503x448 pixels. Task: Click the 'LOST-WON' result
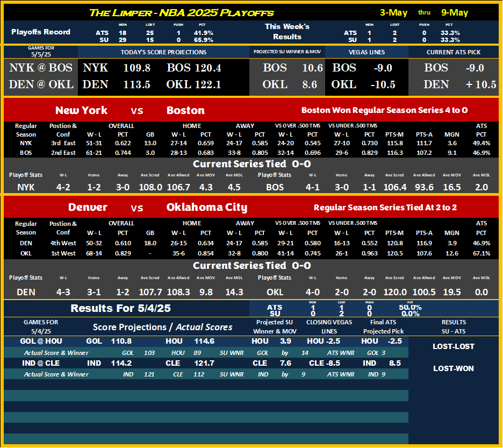[x=453, y=369]
